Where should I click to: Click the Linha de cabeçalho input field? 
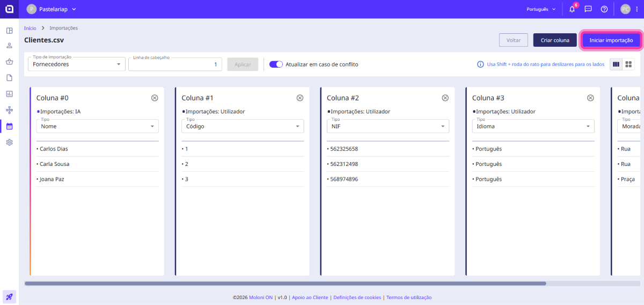(x=175, y=64)
